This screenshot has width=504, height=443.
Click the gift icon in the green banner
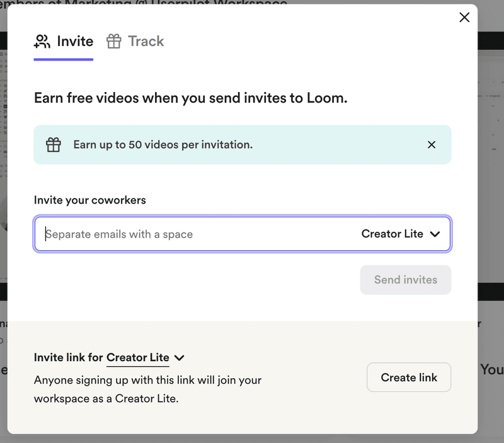tap(53, 144)
